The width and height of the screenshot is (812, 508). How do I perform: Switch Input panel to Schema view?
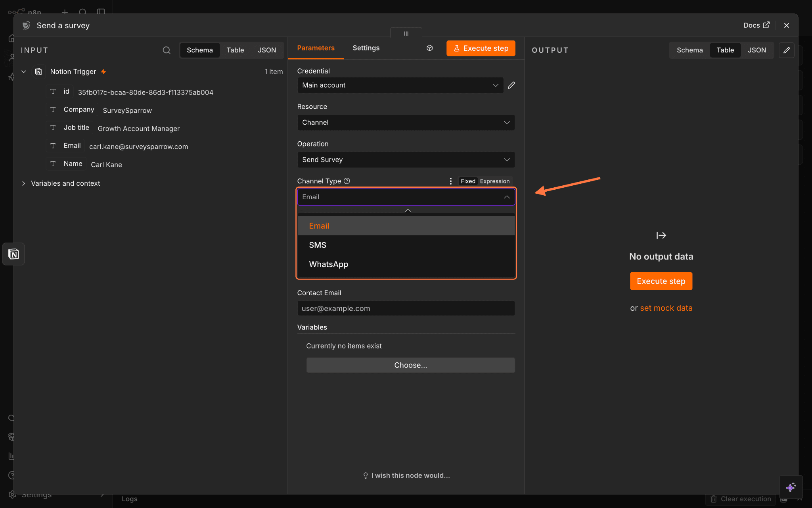[200, 50]
